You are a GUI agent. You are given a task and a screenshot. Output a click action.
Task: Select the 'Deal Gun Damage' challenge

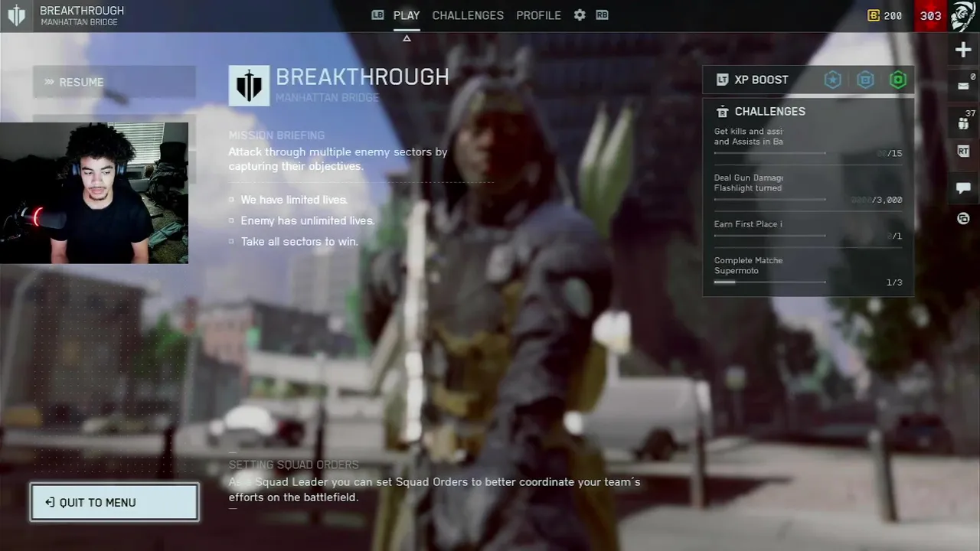808,188
